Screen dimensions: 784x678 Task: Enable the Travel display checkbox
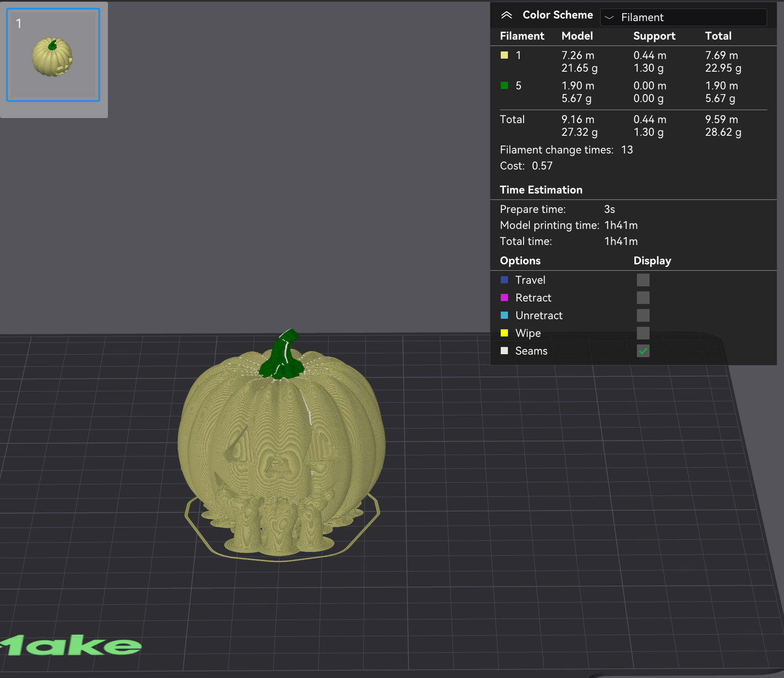click(x=643, y=280)
